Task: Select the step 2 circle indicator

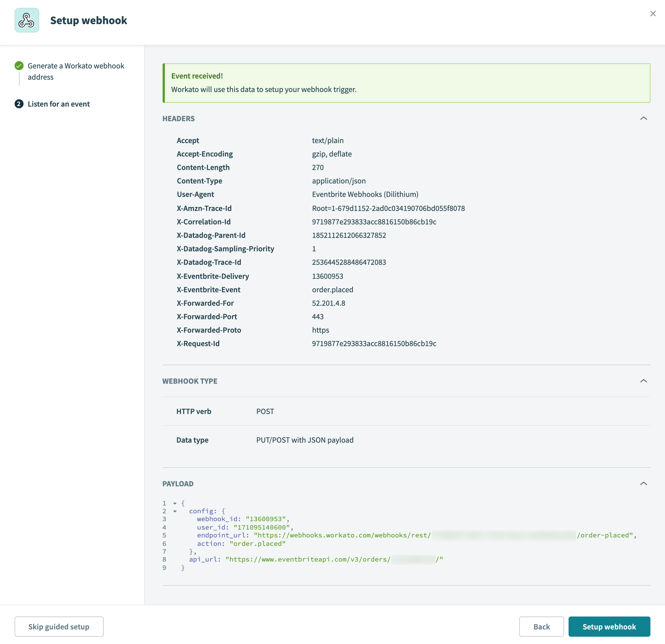Action: click(19, 104)
